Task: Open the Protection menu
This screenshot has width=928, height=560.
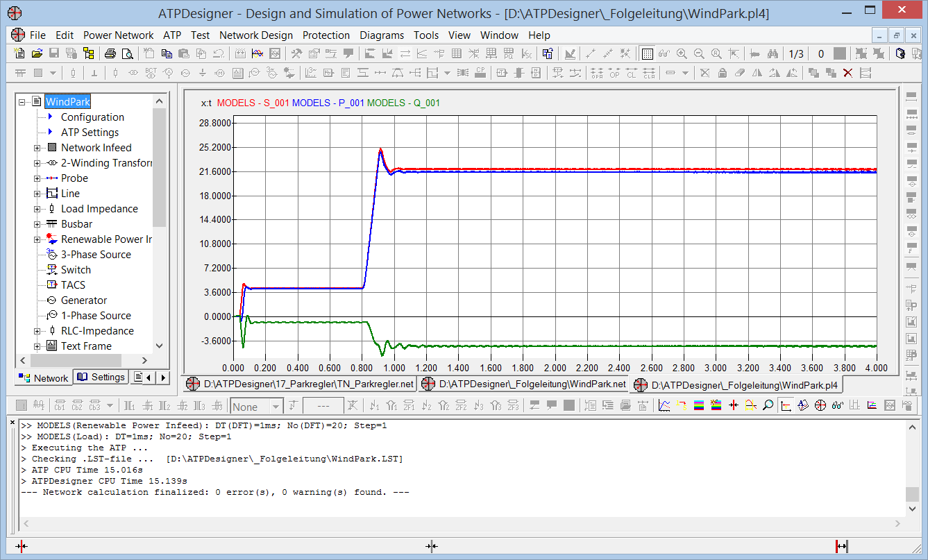Action: pyautogui.click(x=326, y=35)
